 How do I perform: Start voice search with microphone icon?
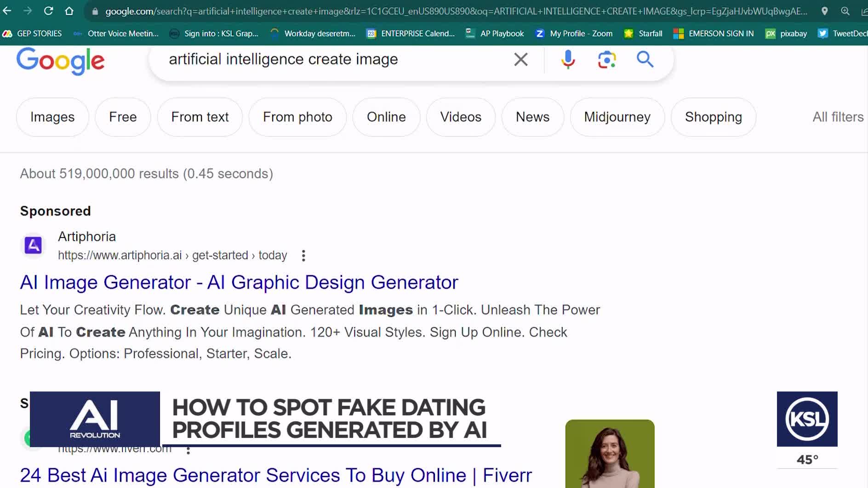568,59
